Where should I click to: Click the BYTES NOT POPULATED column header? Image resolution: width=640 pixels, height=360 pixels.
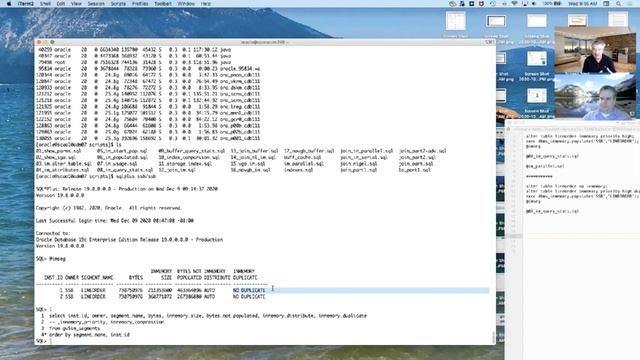189,274
